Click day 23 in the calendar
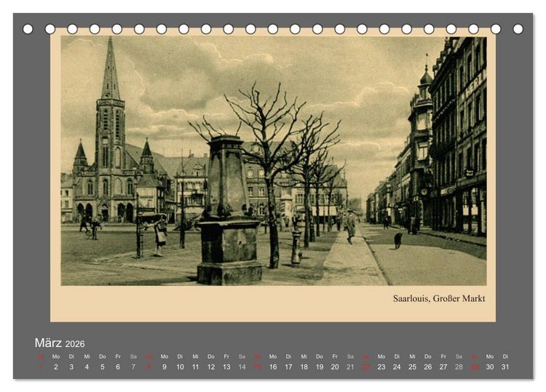This screenshot has width=546, height=392. pyautogui.click(x=381, y=367)
